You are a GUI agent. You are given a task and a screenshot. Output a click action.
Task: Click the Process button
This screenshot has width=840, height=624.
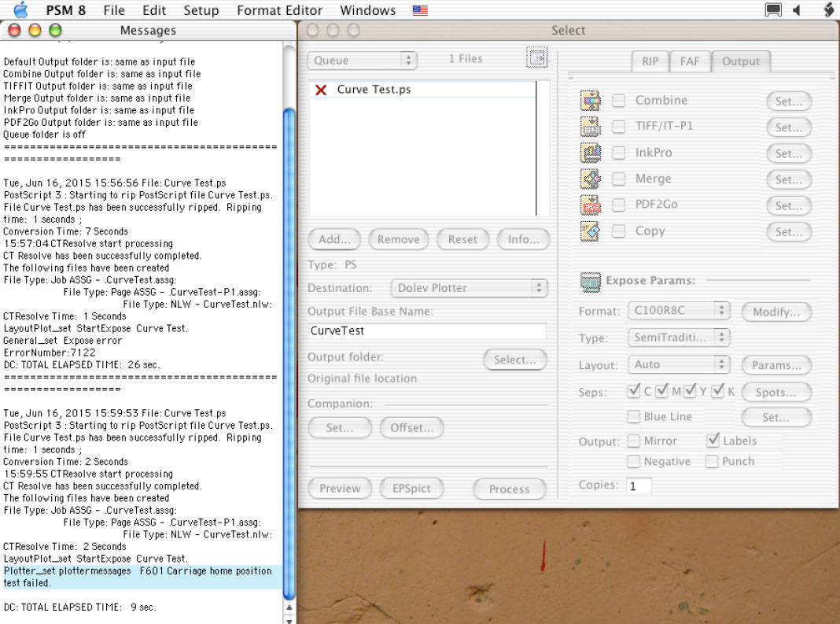(509, 489)
